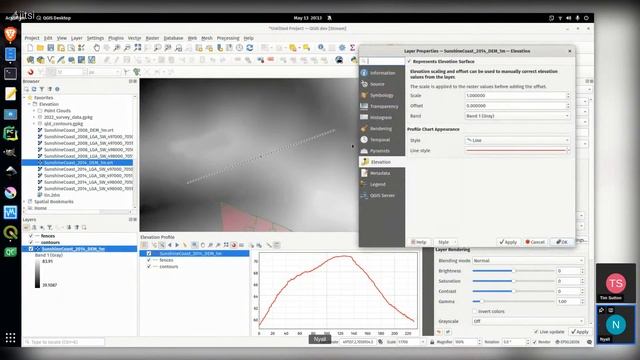Click Apply in Layer Properties dialog
The height and width of the screenshot is (360, 640).
tap(508, 242)
